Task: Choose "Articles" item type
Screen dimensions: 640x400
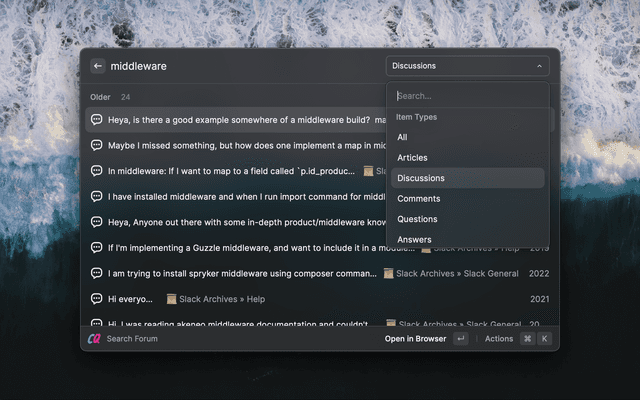Action: (412, 158)
